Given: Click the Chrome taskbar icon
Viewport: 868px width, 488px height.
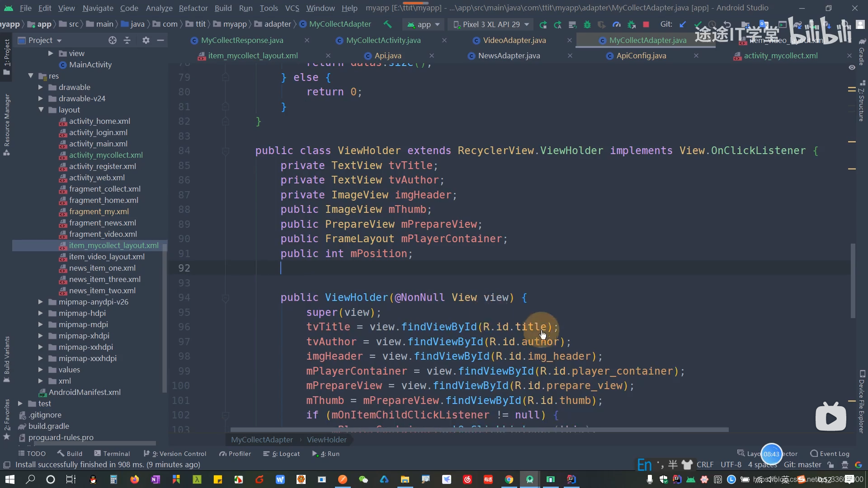Looking at the screenshot, I should pyautogui.click(x=509, y=479).
